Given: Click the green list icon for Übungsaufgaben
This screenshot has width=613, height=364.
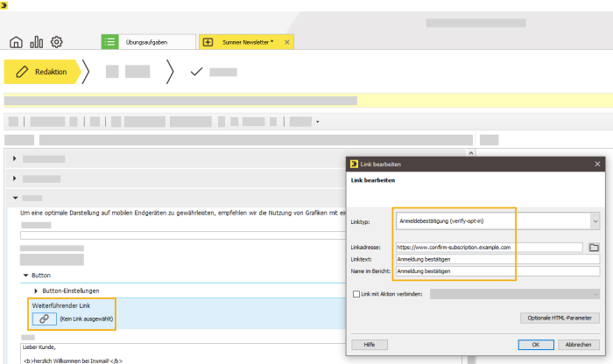Looking at the screenshot, I should coord(109,42).
